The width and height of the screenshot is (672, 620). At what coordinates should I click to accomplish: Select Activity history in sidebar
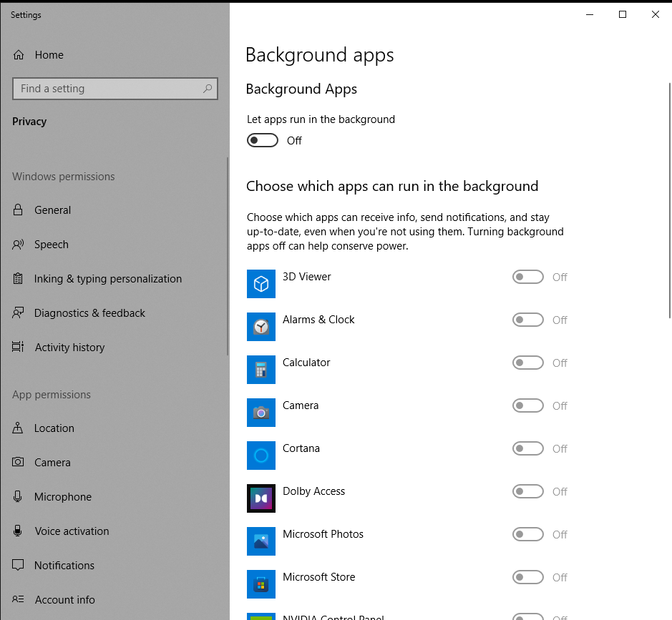69,348
